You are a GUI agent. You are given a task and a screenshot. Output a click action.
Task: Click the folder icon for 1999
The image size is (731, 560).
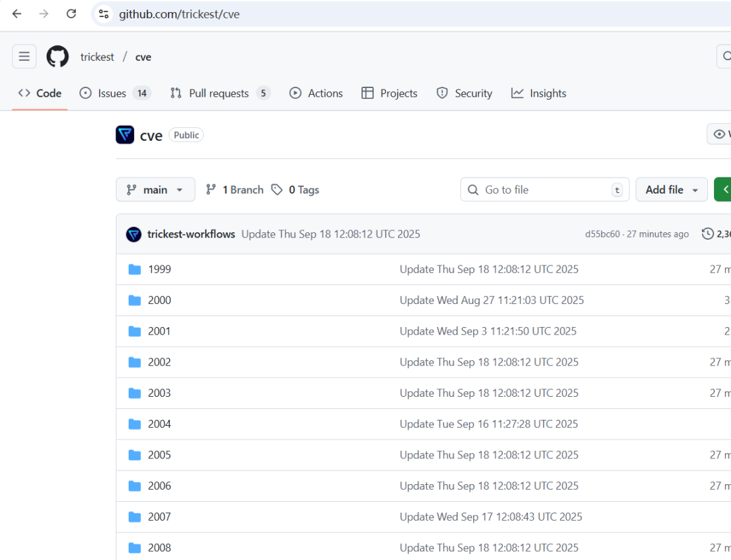135,270
